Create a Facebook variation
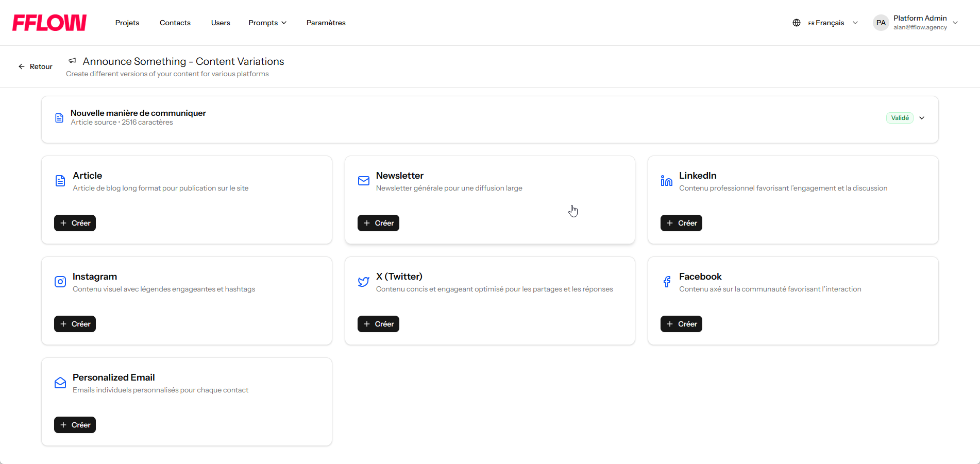Viewport: 980px width, 464px height. pyautogui.click(x=681, y=324)
